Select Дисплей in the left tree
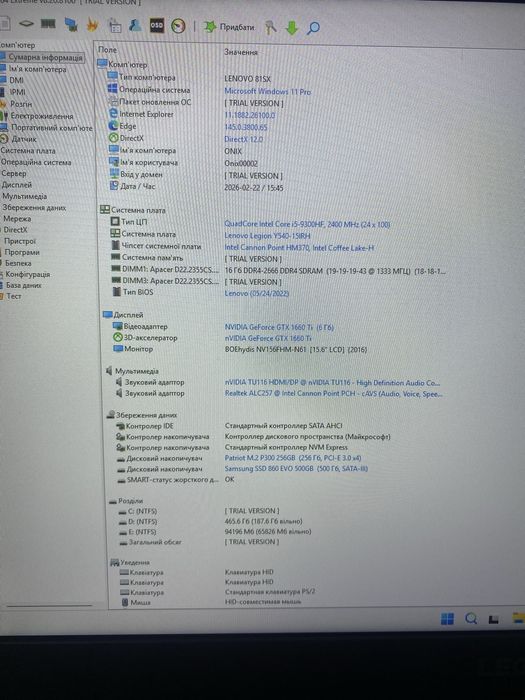The height and width of the screenshot is (700, 525). pos(17,184)
